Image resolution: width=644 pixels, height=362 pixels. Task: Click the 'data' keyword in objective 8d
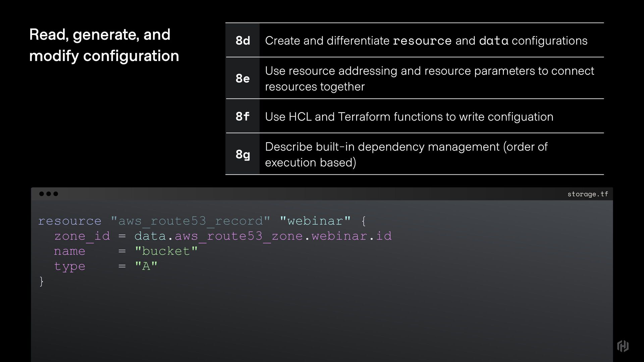[493, 41]
